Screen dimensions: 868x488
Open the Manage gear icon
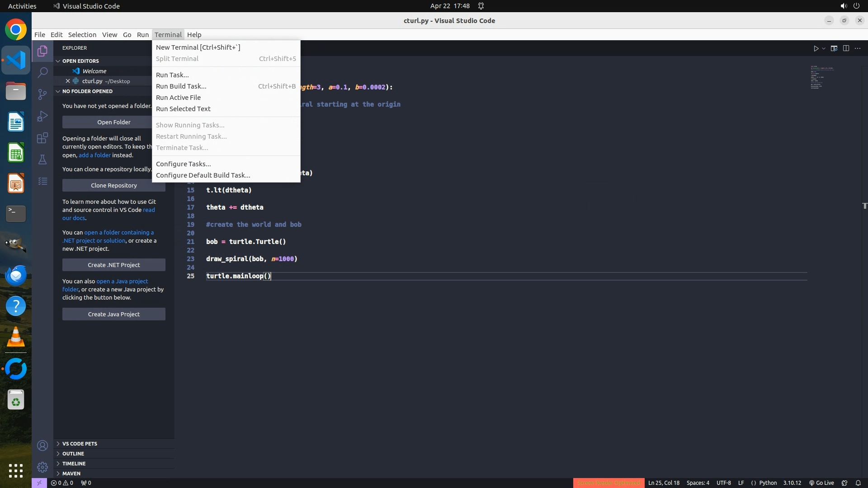tap(42, 467)
